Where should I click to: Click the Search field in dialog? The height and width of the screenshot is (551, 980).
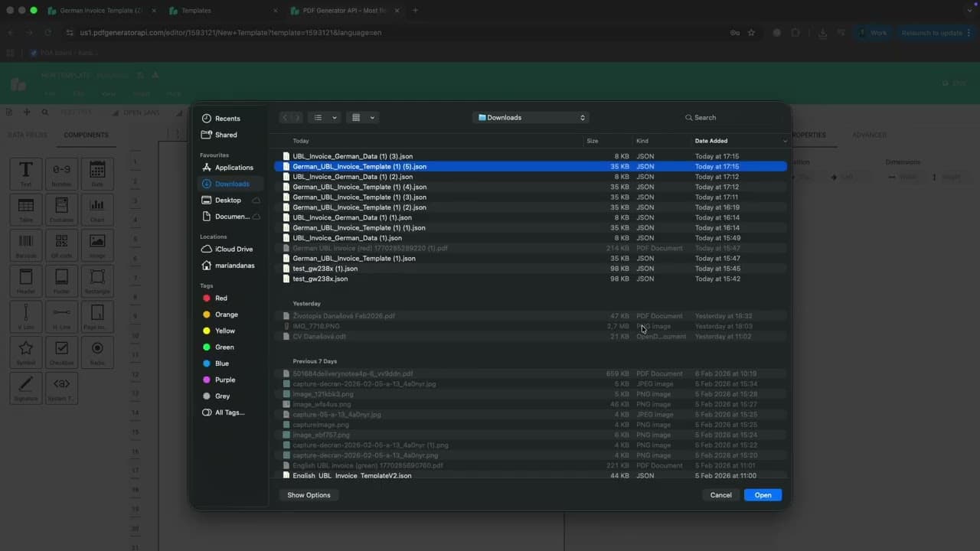pyautogui.click(x=731, y=118)
